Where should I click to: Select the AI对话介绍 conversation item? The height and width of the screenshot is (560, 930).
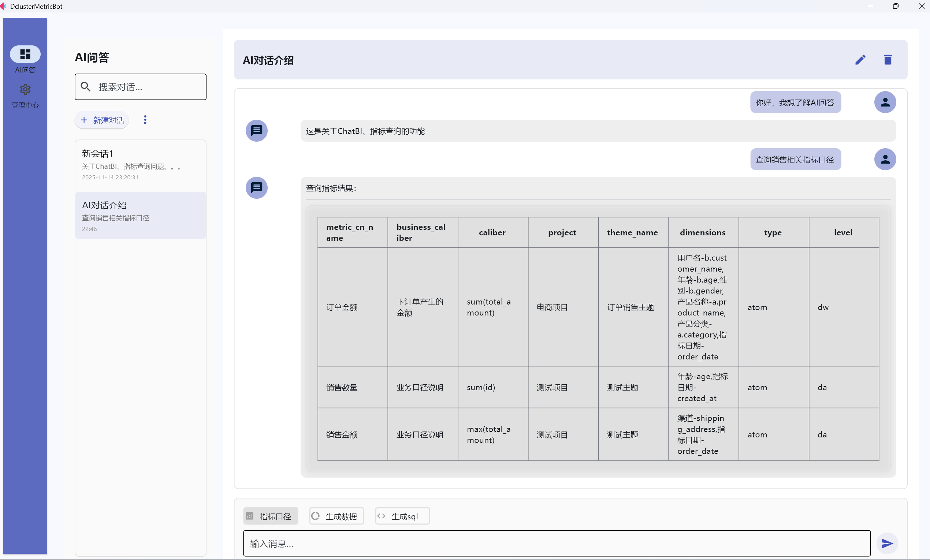click(x=140, y=216)
